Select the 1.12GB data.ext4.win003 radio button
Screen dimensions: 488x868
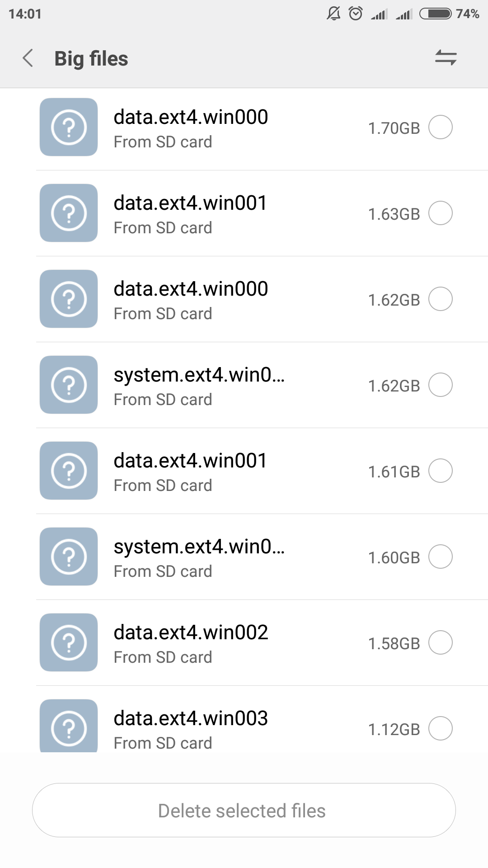[x=441, y=728]
